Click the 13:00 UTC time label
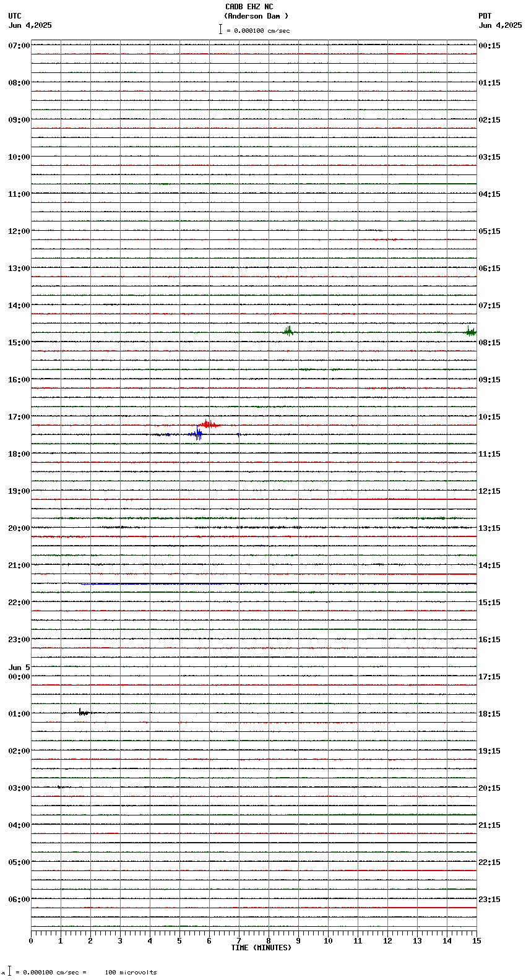This screenshot has height=980, width=526. (x=19, y=269)
